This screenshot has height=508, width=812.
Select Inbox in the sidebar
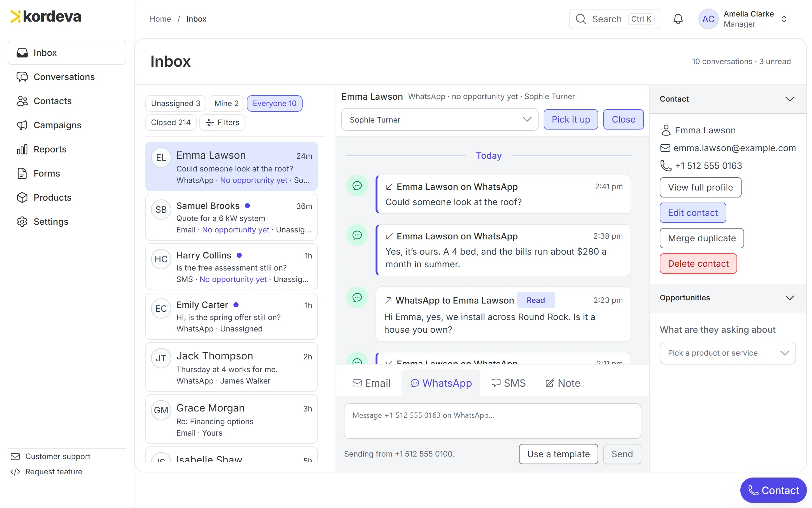pyautogui.click(x=67, y=53)
